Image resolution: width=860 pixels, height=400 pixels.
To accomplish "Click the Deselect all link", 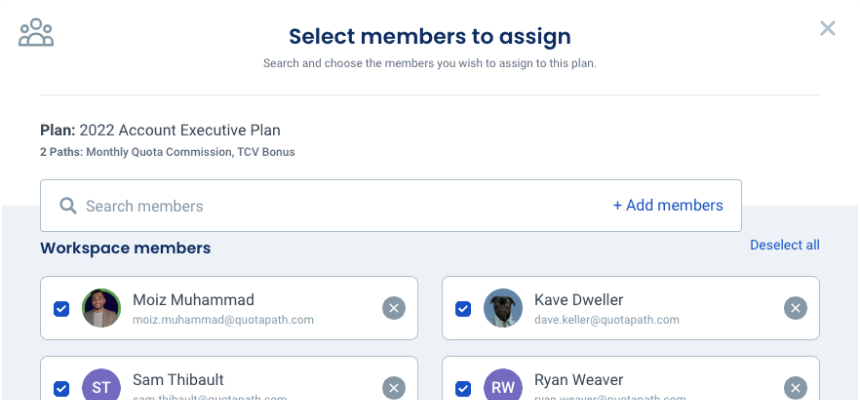I will click(784, 245).
